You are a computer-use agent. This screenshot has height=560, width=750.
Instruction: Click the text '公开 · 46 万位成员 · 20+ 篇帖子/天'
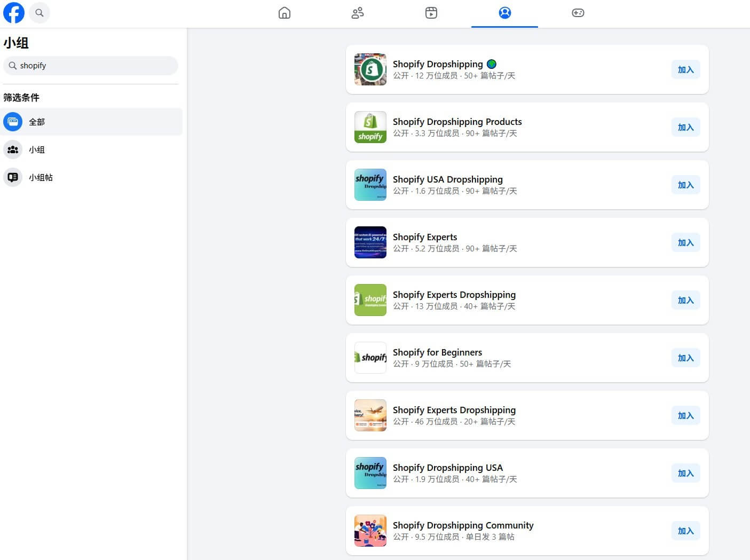454,422
